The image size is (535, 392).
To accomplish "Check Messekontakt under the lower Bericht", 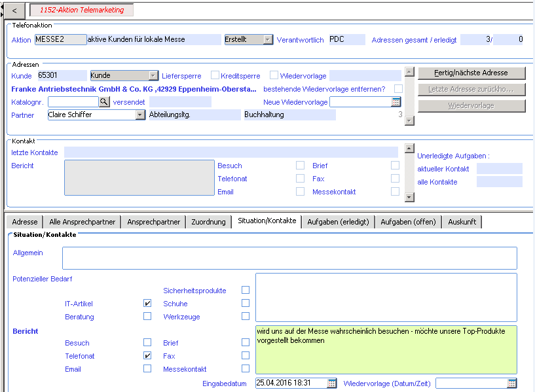I will (246, 368).
